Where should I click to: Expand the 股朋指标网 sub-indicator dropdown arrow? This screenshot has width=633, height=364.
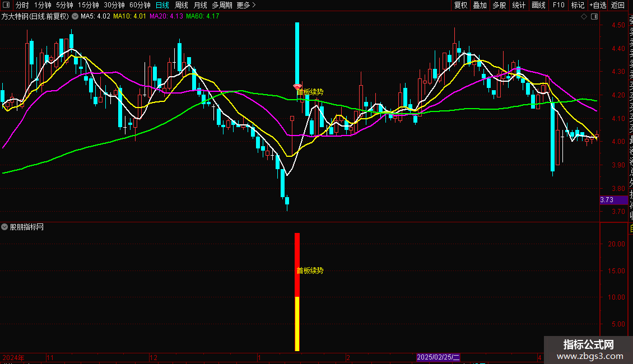pos(4,227)
